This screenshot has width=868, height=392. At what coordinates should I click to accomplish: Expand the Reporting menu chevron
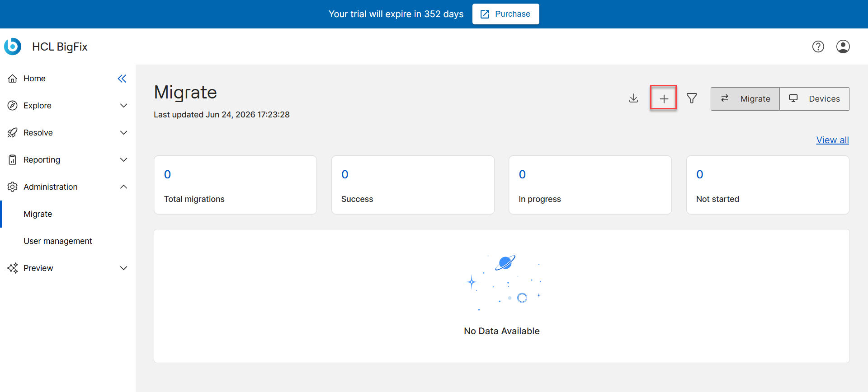point(123,160)
